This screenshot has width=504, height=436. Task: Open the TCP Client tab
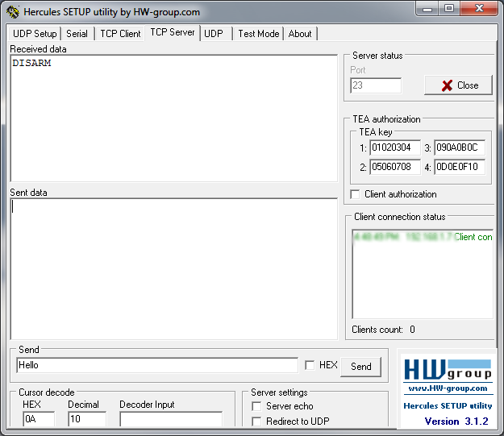[120, 34]
